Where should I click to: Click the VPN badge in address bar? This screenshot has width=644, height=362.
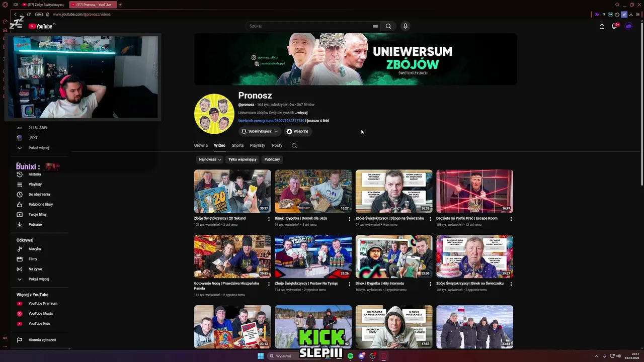(x=39, y=14)
